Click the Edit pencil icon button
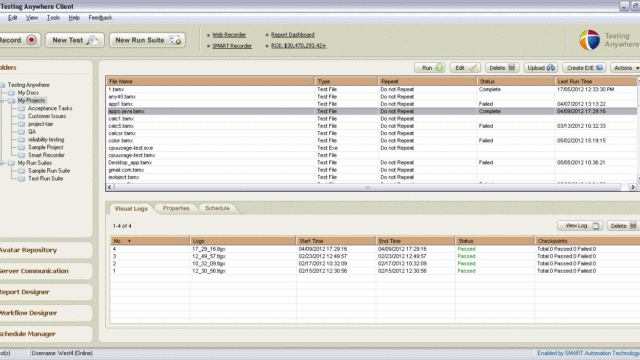This screenshot has width=640, height=360. (x=473, y=68)
